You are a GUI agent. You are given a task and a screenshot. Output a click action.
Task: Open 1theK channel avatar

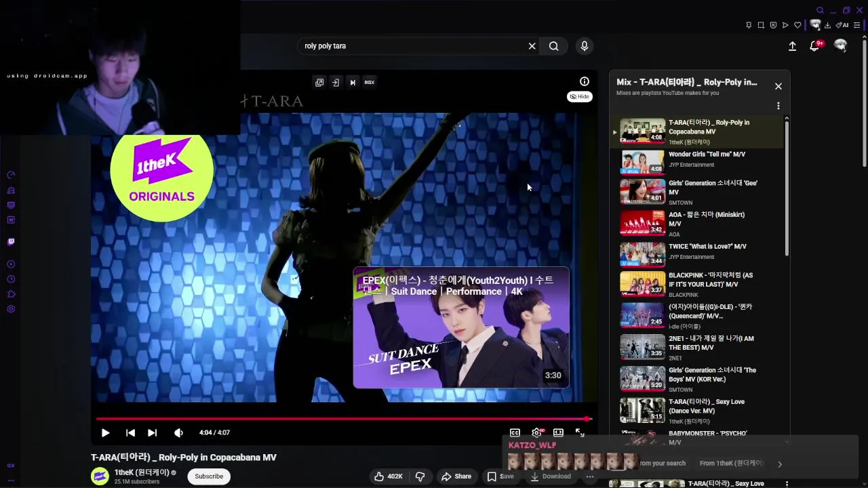pos(100,476)
